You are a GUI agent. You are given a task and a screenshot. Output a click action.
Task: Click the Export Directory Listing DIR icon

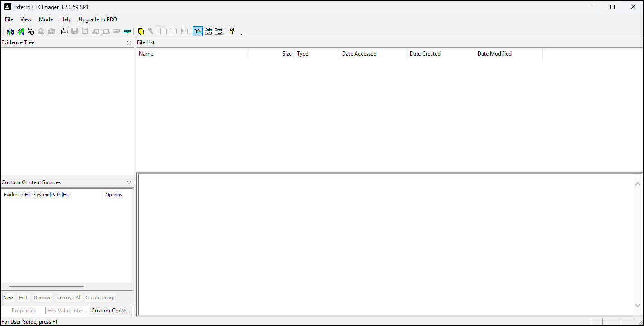click(184, 31)
